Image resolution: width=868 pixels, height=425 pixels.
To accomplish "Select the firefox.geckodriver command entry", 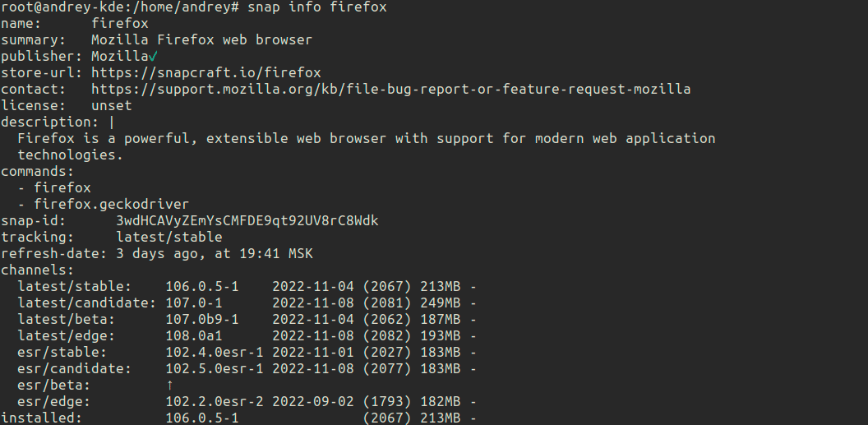I will (x=111, y=204).
